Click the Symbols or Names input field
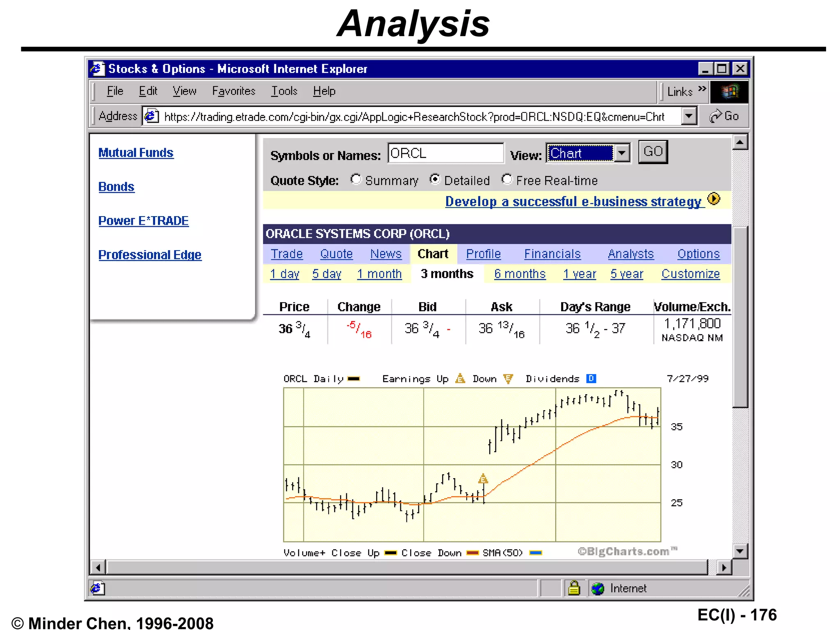The width and height of the screenshot is (840, 630). pos(445,153)
